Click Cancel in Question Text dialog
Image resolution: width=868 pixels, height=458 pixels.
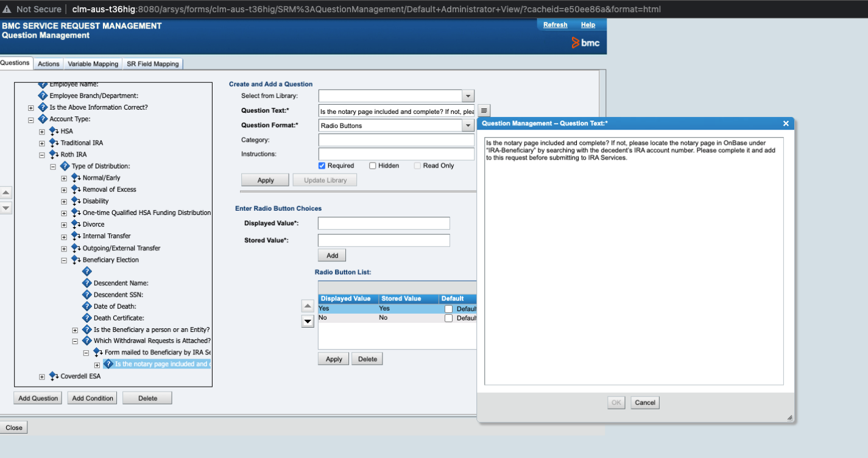click(x=645, y=403)
